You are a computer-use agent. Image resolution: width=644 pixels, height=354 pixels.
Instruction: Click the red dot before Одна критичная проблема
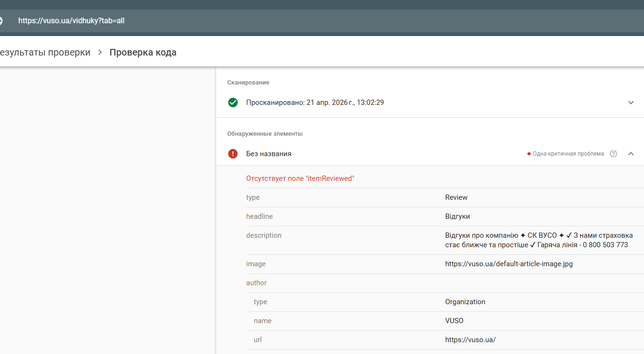[529, 154]
